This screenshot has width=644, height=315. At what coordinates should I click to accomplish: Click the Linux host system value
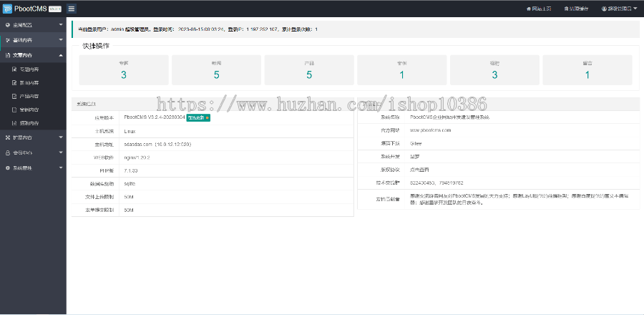point(130,132)
